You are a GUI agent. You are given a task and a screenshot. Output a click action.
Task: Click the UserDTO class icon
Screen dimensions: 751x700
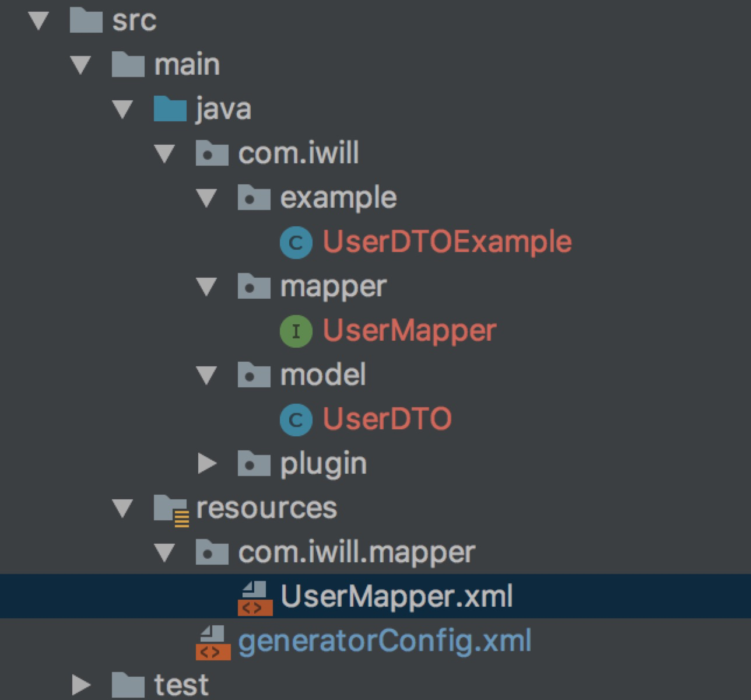pyautogui.click(x=296, y=419)
